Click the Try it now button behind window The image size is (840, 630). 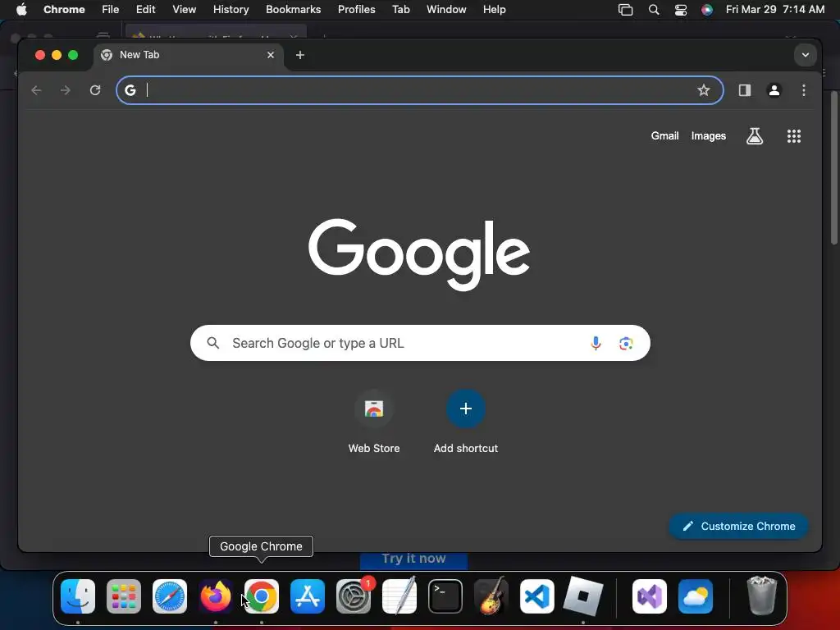(x=413, y=559)
